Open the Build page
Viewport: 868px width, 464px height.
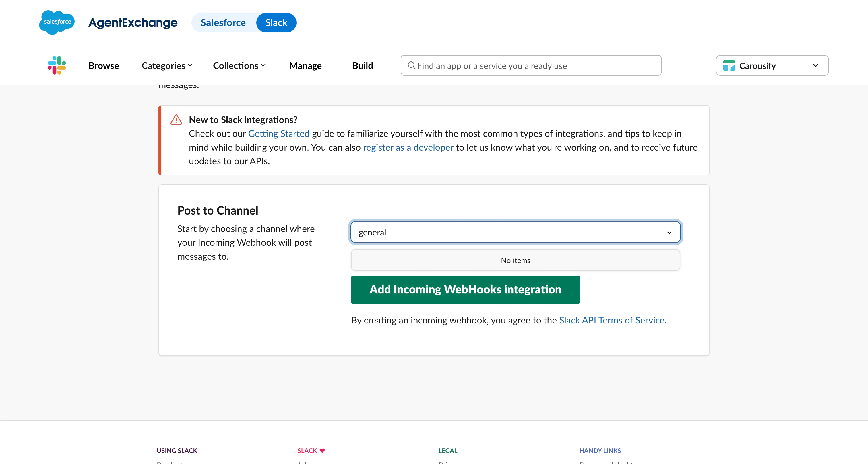coord(363,65)
